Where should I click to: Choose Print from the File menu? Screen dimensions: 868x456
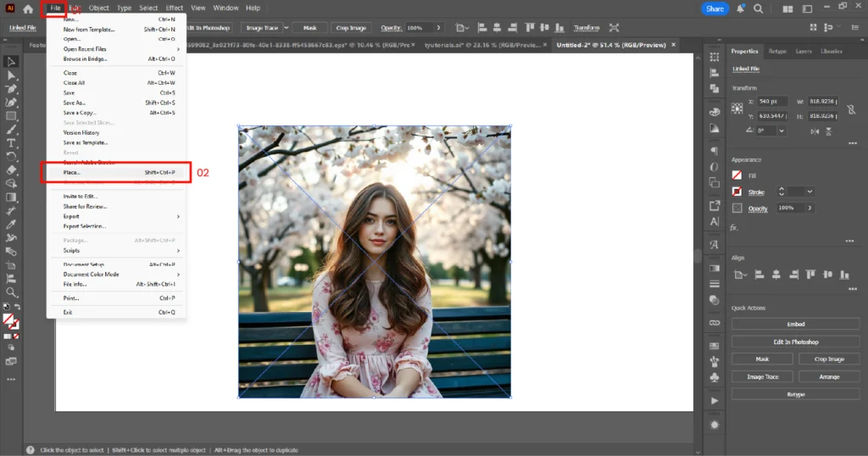tap(116, 298)
